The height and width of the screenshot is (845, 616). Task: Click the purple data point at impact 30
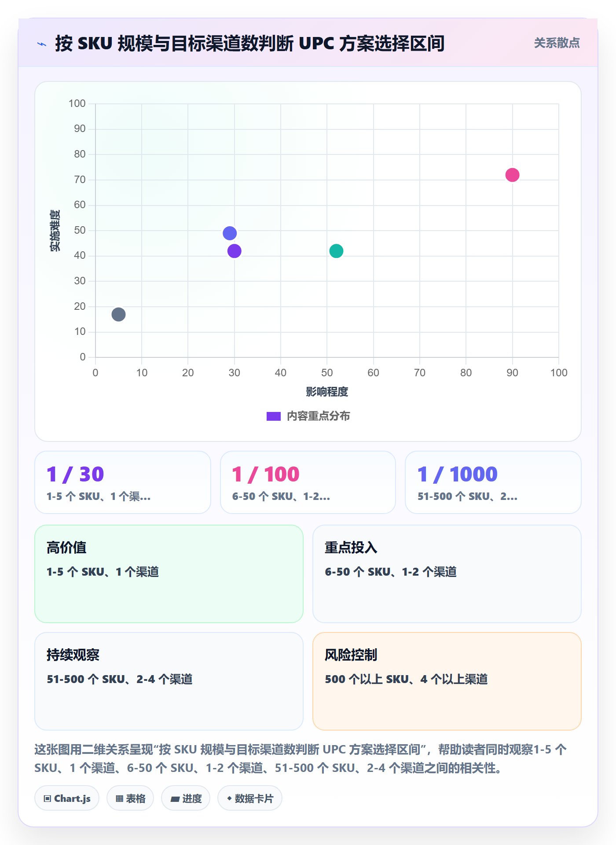tap(235, 251)
